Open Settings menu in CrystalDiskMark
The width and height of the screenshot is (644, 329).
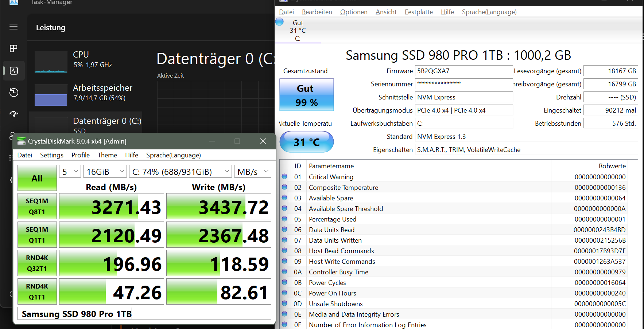pos(52,155)
